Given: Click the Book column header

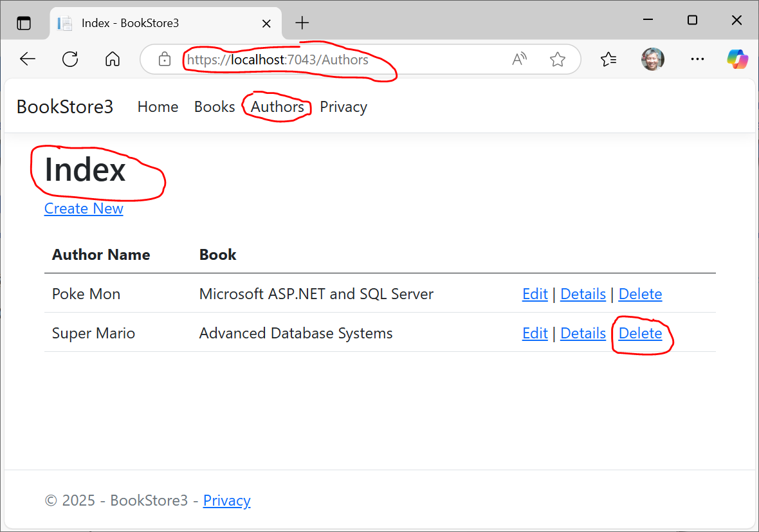Looking at the screenshot, I should point(218,255).
